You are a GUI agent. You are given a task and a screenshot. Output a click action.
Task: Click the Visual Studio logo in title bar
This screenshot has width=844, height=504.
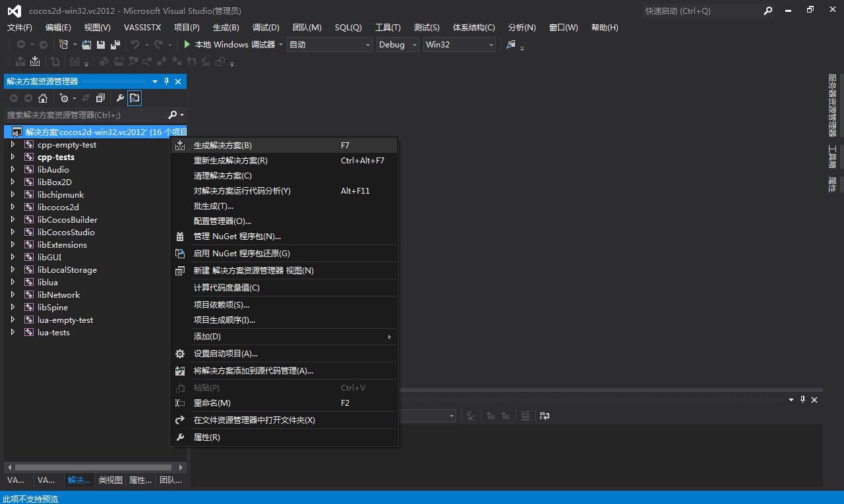[x=14, y=11]
